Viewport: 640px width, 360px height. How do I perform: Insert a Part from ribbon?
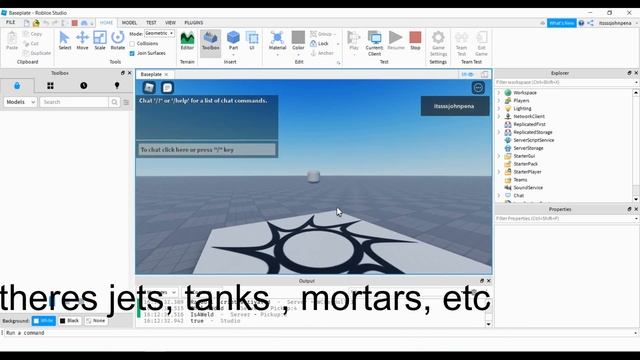[233, 42]
